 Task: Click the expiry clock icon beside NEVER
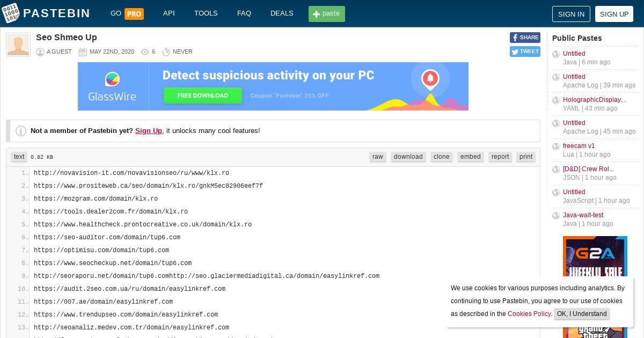(166, 52)
